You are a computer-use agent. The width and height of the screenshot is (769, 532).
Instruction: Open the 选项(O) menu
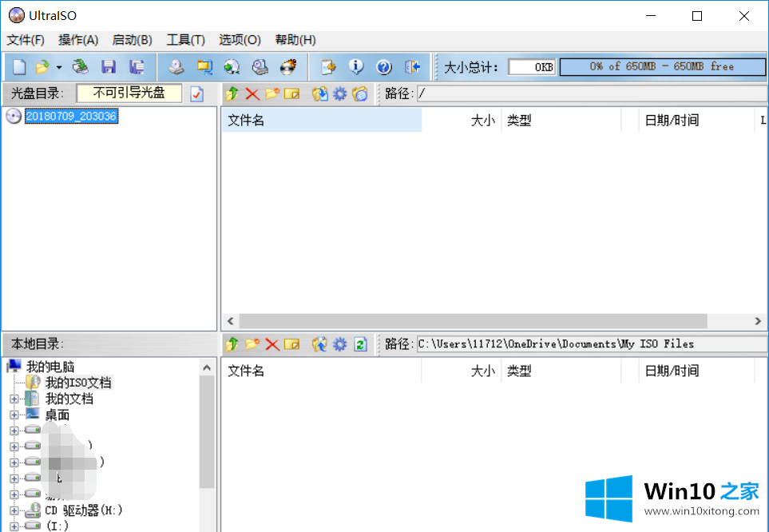pos(240,40)
